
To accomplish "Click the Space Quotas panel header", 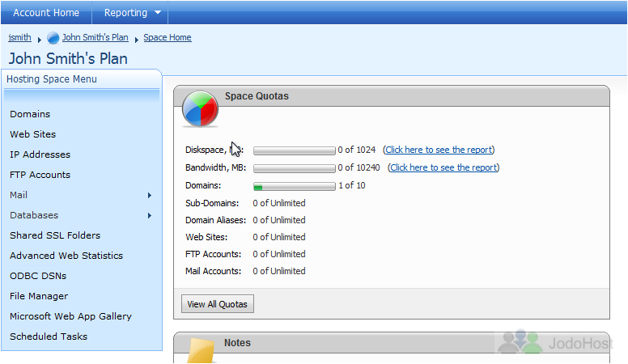I will tap(392, 96).
